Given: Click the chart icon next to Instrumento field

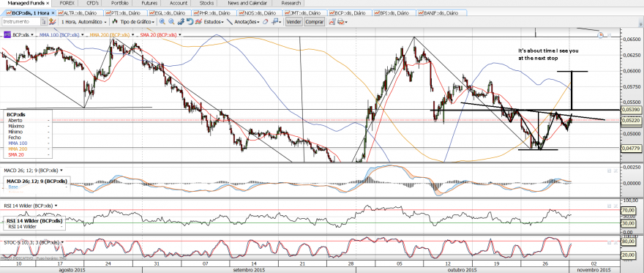Looking at the screenshot, I should 52,21.
